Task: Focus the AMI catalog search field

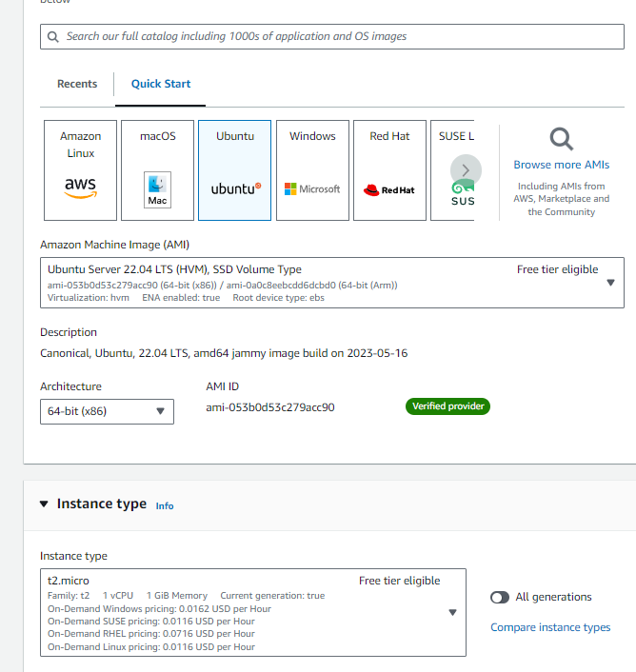Action: pyautogui.click(x=332, y=37)
